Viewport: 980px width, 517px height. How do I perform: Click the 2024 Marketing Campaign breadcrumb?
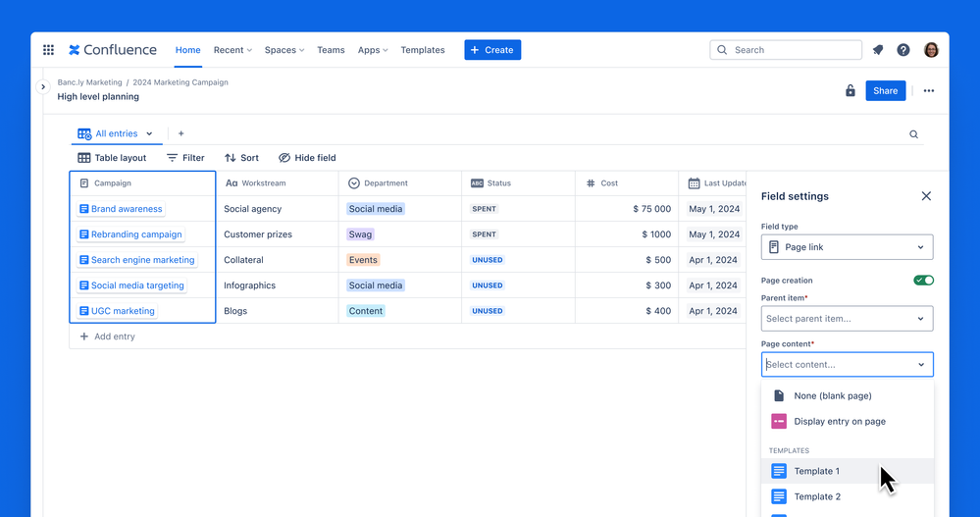tap(180, 82)
